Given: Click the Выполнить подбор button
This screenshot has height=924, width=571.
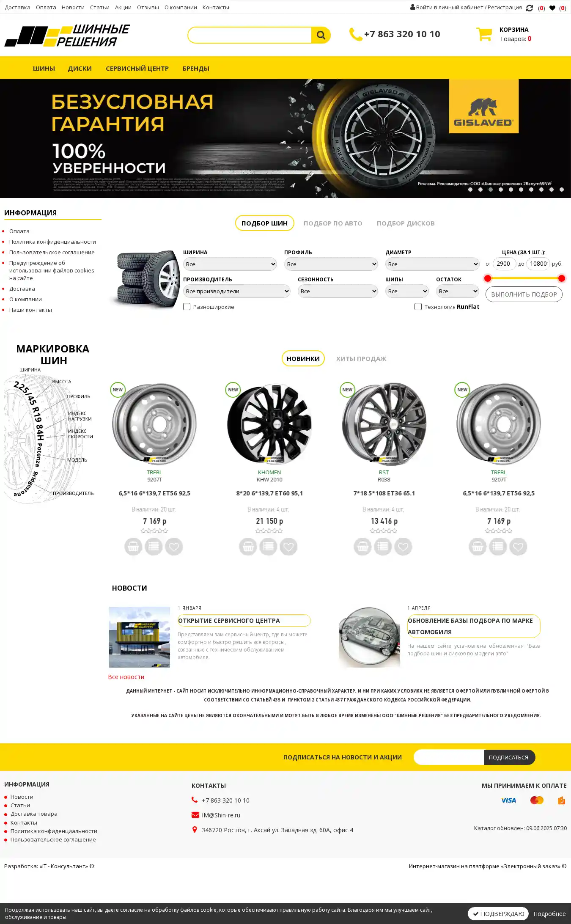Looking at the screenshot, I should [524, 294].
